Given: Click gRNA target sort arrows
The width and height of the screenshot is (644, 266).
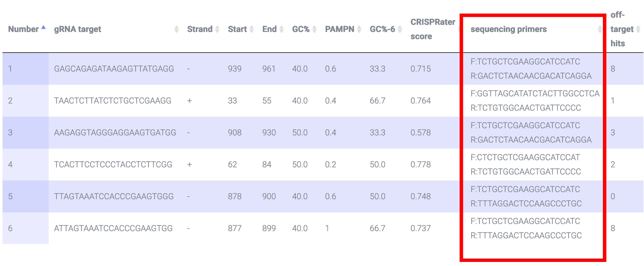Looking at the screenshot, I should (x=176, y=29).
